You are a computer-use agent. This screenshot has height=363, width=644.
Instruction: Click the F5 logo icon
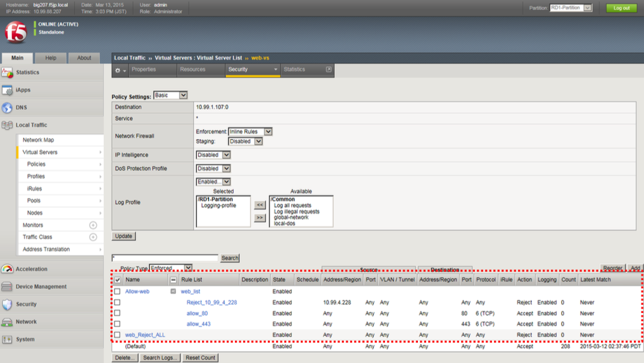pyautogui.click(x=16, y=32)
